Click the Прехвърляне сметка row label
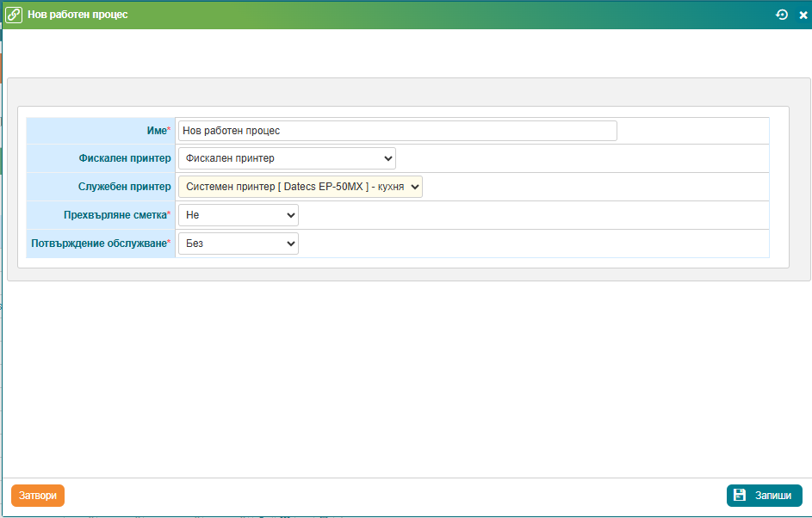The width and height of the screenshot is (812, 518). pyautogui.click(x=115, y=215)
